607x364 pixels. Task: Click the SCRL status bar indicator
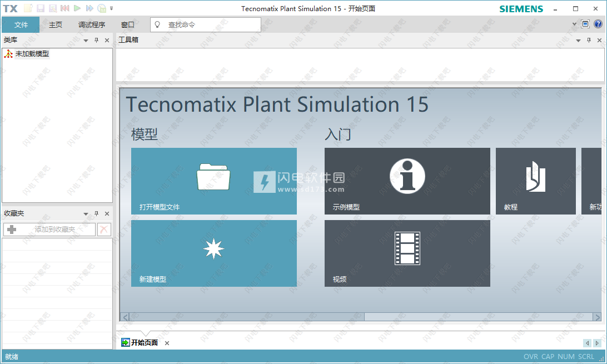[x=586, y=357]
